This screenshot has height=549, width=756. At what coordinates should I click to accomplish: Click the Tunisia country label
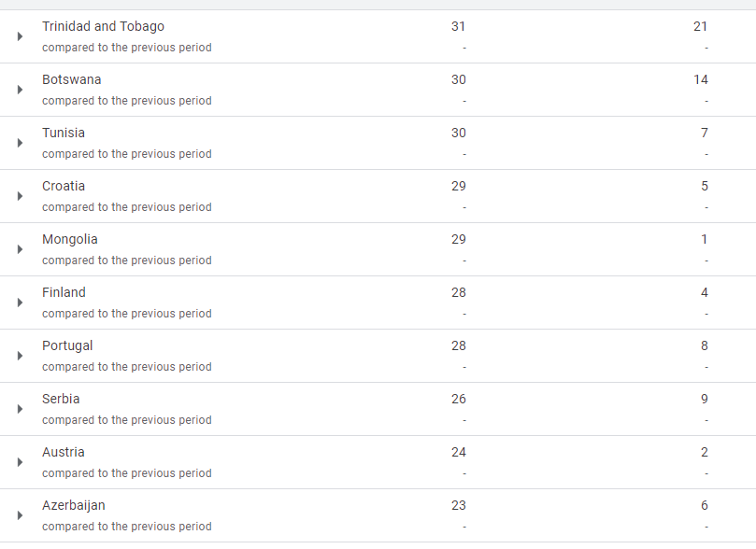(64, 133)
